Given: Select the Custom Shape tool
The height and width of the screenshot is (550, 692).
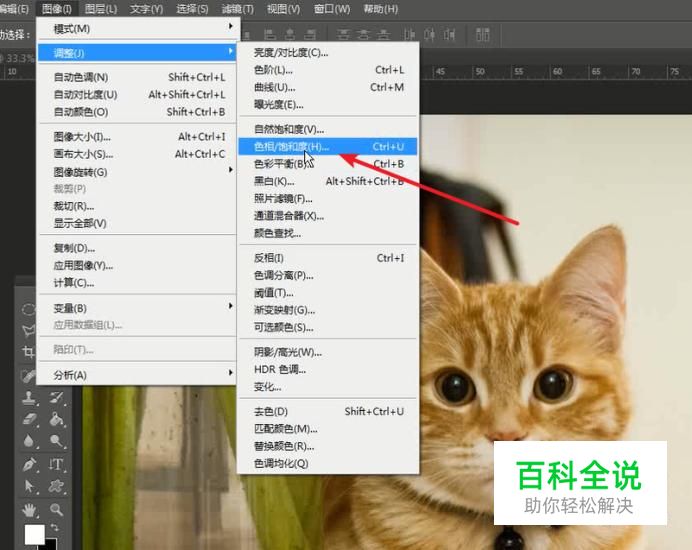Looking at the screenshot, I should (56, 486).
